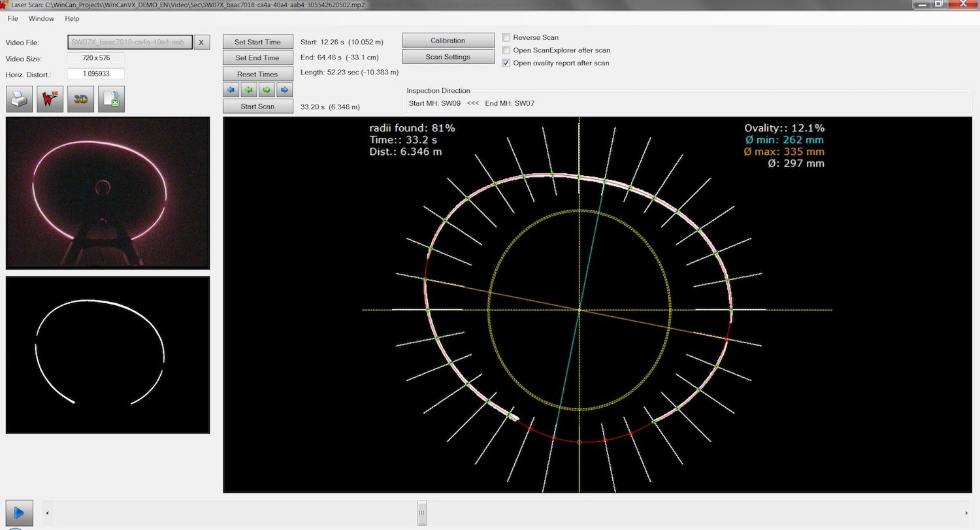
Task: Uncheck Open ovality report after scan
Action: click(x=506, y=63)
